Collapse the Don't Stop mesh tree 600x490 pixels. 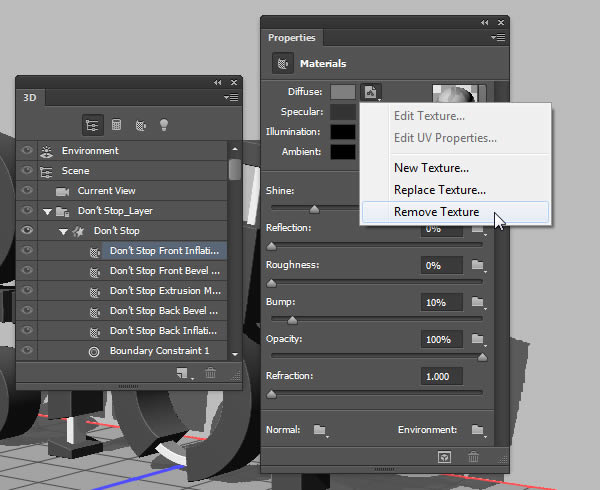64,231
